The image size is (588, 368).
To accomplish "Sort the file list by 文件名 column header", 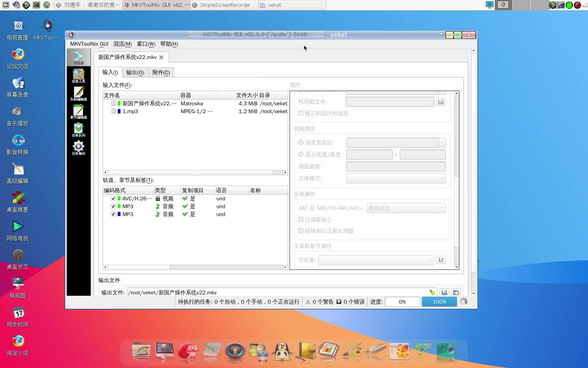I will [x=141, y=95].
